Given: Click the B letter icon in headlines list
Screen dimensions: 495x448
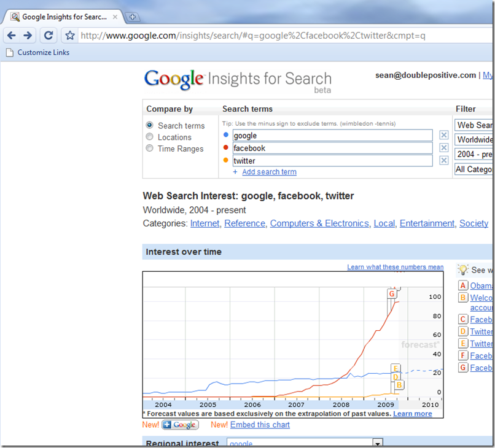Looking at the screenshot, I should point(463,298).
